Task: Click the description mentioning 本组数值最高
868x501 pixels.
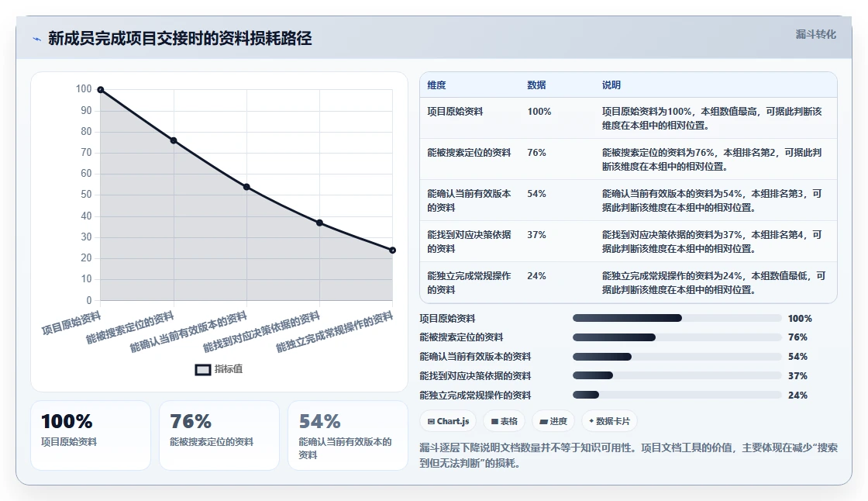Action: point(712,119)
